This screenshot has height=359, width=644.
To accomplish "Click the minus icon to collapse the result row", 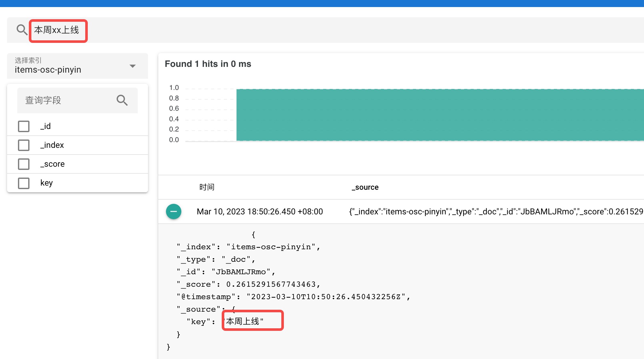I will click(173, 211).
